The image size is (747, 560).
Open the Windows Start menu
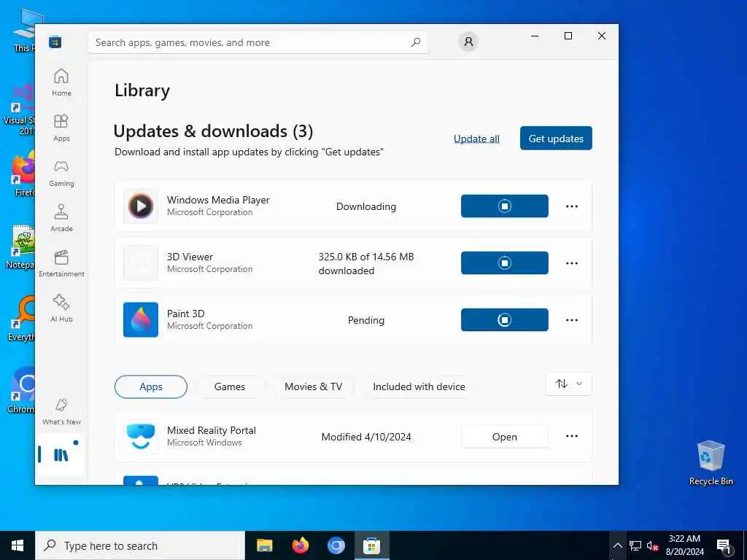[x=18, y=545]
